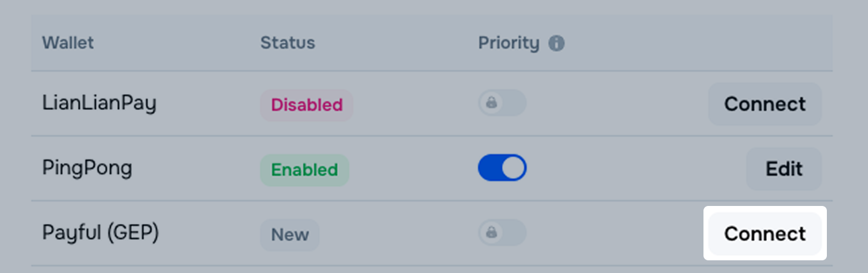Connect the LianLianPay wallet
868x273 pixels.
(x=765, y=104)
